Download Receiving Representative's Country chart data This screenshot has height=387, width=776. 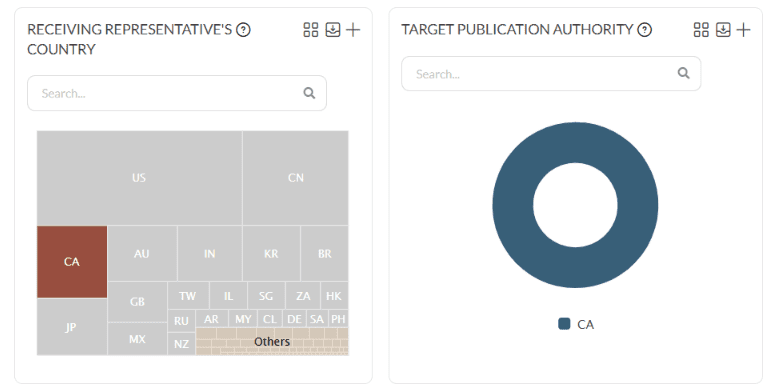(x=333, y=30)
